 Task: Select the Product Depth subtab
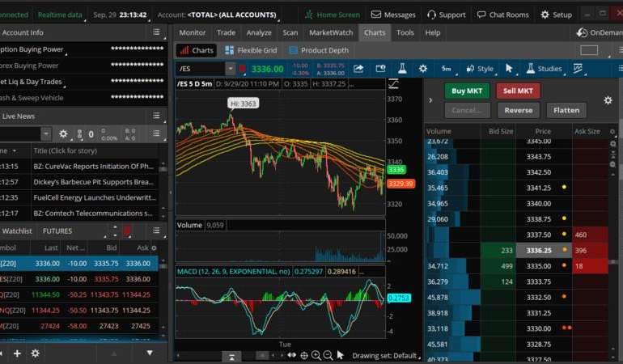[319, 50]
